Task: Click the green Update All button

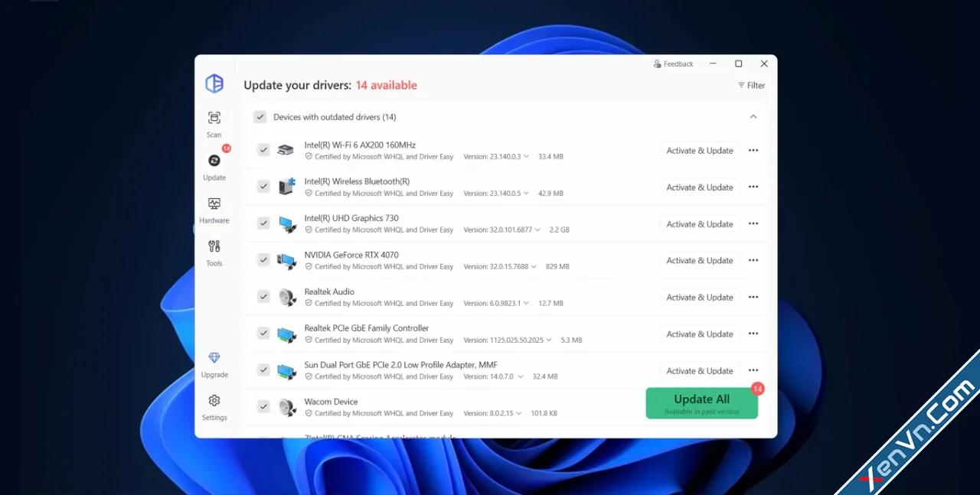Action: [701, 403]
